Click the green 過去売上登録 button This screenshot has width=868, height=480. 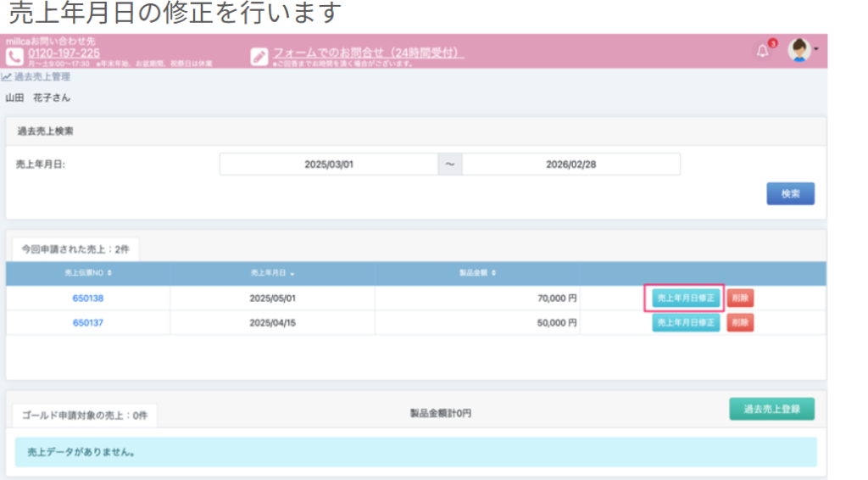point(771,410)
